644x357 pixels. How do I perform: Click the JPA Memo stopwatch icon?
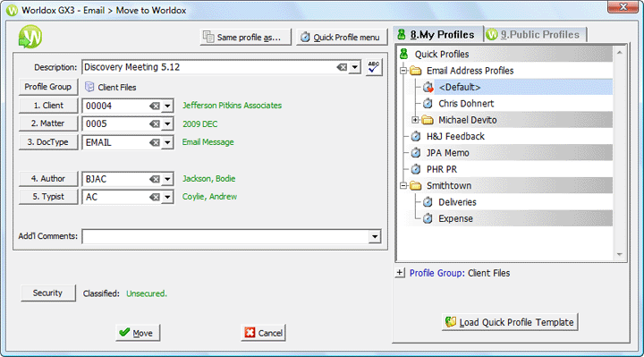416,152
